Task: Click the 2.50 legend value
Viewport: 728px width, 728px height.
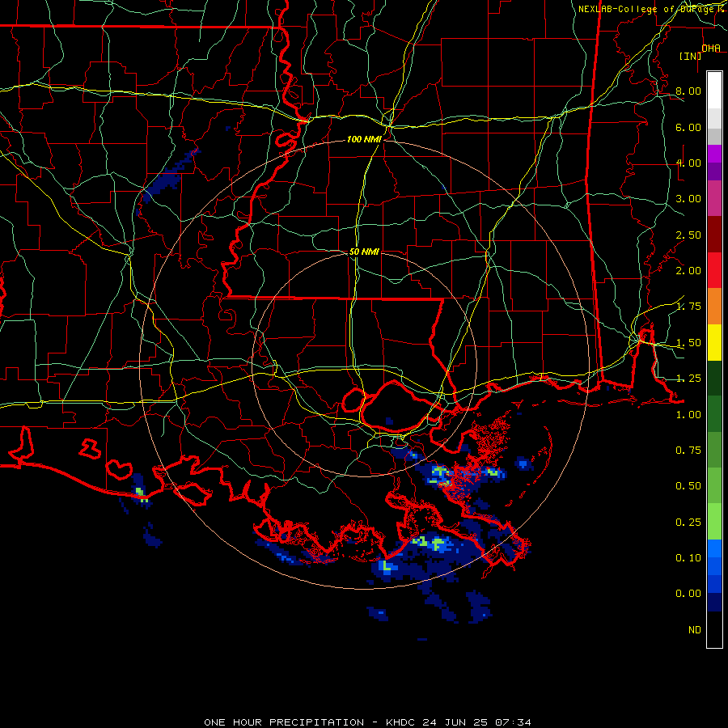Action: pos(688,235)
